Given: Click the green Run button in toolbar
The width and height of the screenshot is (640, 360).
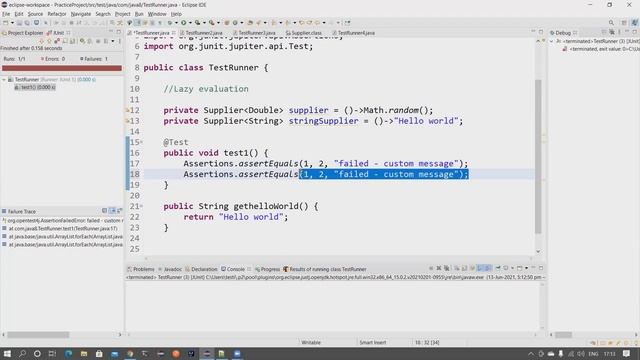Looking at the screenshot, I should pyautogui.click(x=184, y=23).
